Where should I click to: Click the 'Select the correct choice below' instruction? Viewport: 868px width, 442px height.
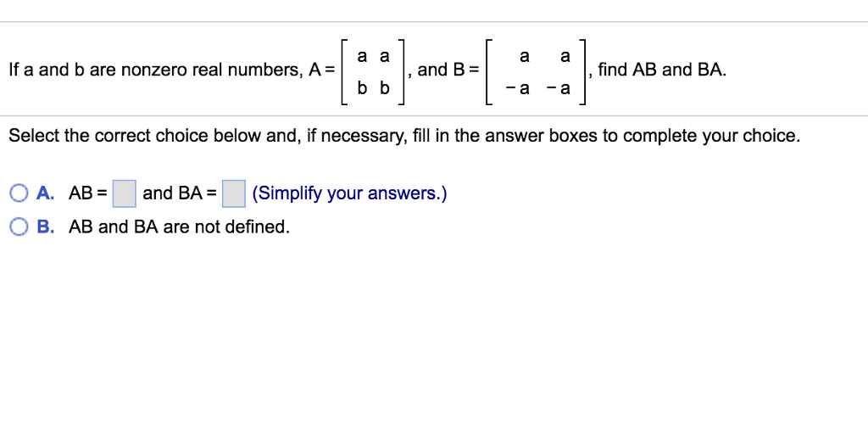pyautogui.click(x=403, y=136)
